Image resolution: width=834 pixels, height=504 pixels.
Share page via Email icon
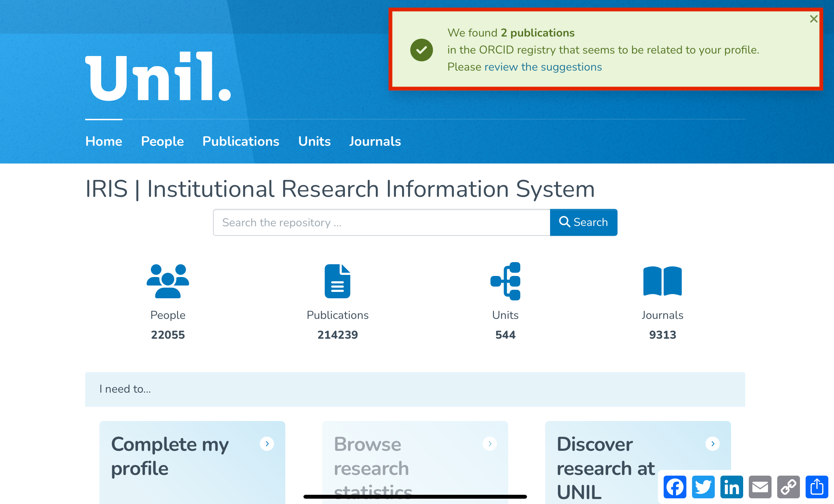(x=760, y=487)
